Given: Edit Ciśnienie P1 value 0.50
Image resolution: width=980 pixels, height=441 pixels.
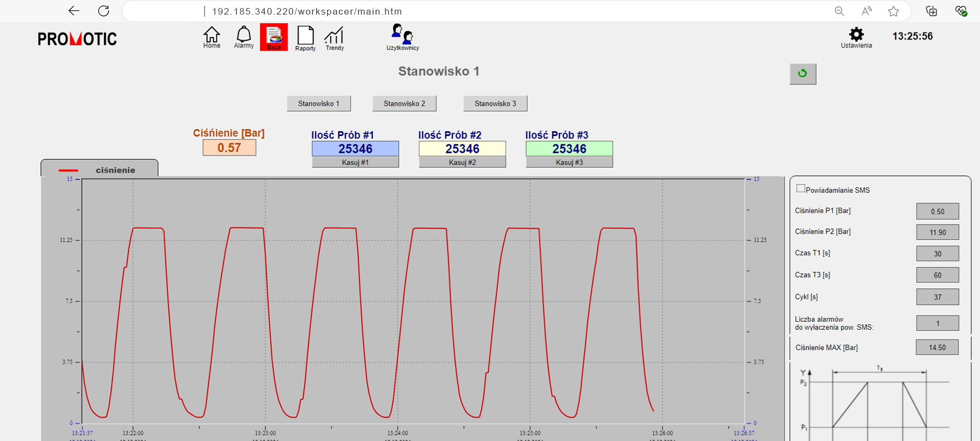Looking at the screenshot, I should (x=937, y=211).
